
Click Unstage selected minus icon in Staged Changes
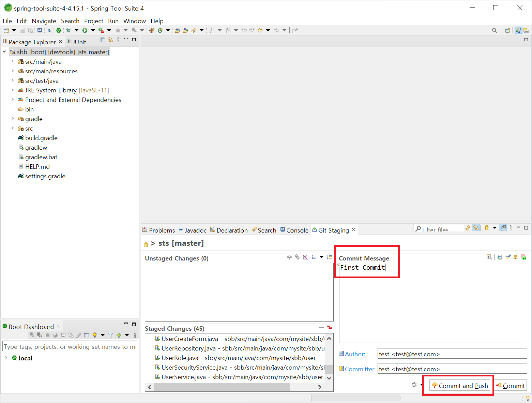(x=321, y=327)
